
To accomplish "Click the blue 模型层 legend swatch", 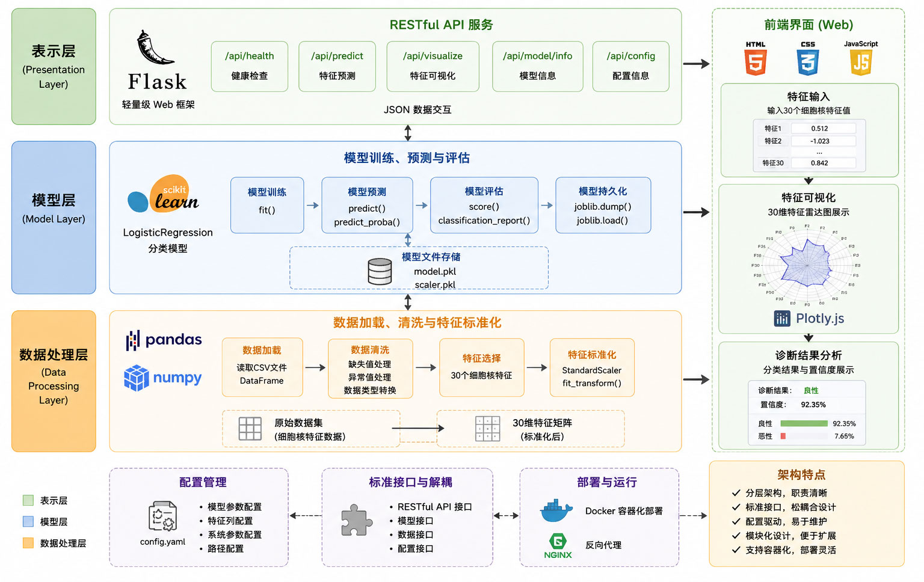I will (x=28, y=521).
